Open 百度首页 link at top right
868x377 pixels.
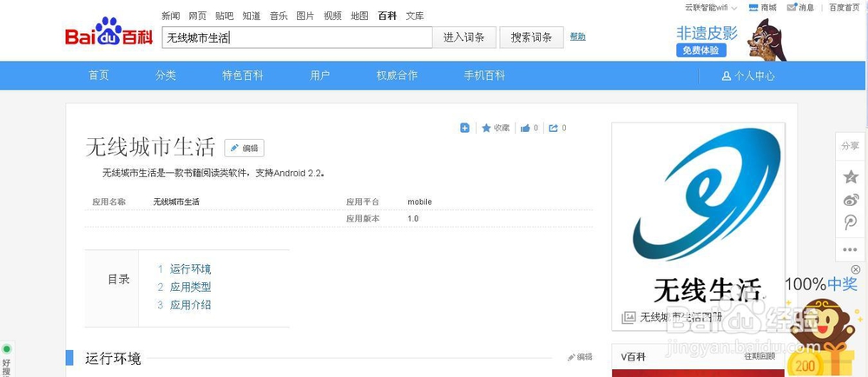845,8
